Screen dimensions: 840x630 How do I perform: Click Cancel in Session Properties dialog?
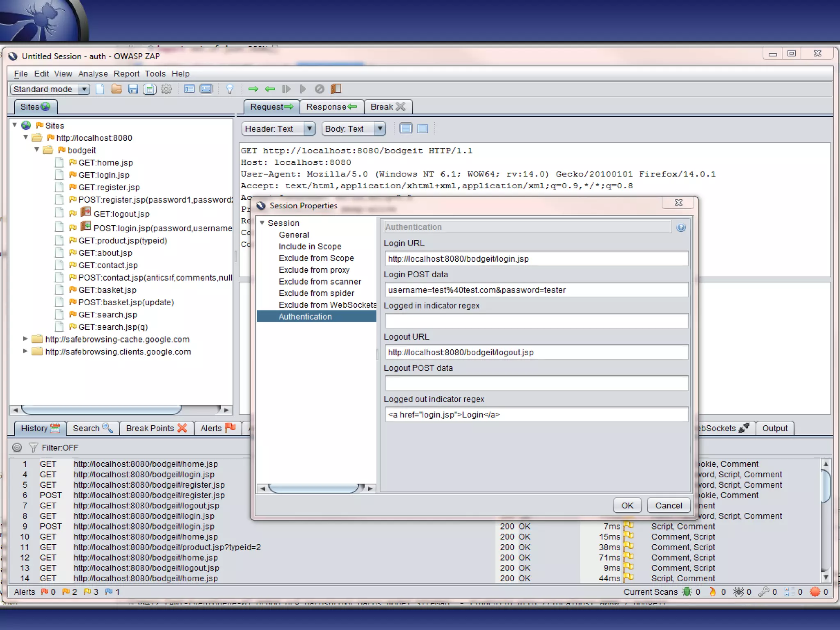coord(668,505)
